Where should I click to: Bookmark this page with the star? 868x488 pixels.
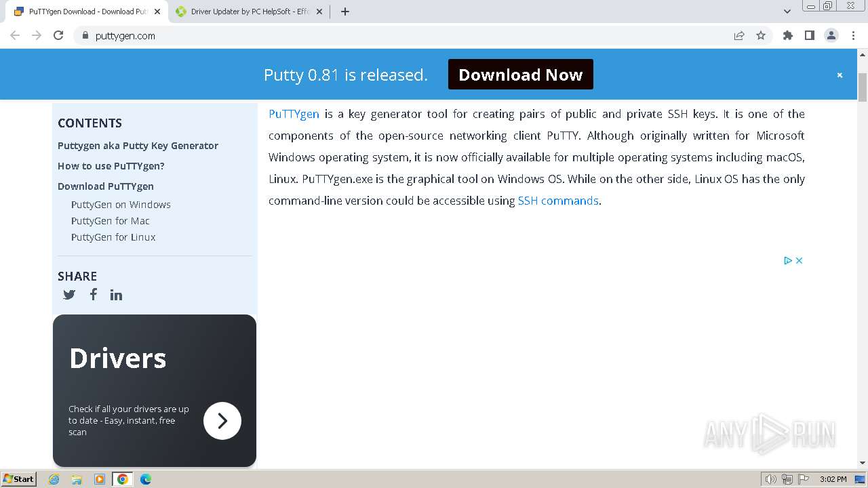(x=761, y=35)
